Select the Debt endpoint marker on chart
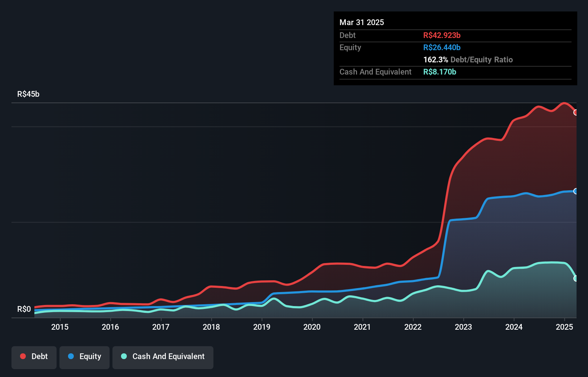588x377 pixels. (576, 113)
